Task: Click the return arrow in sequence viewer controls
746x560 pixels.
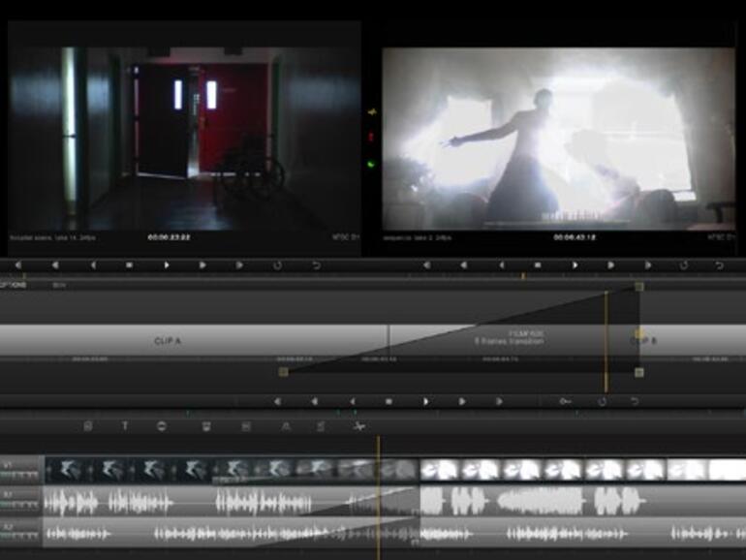Action: 719,265
